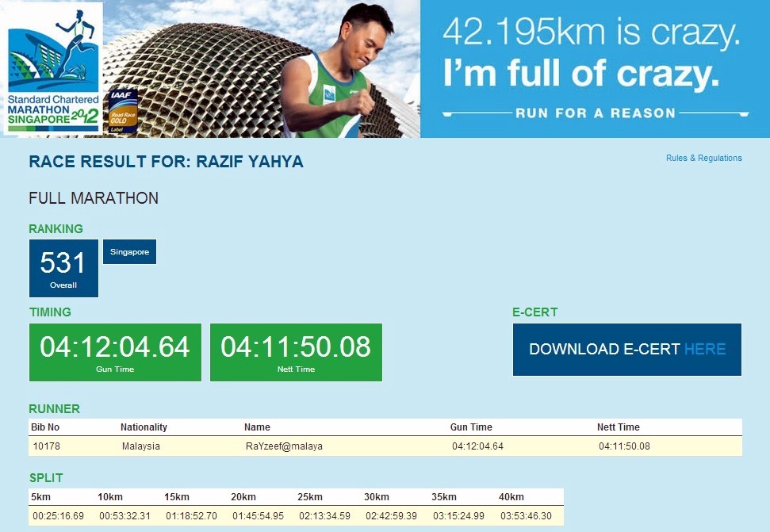The image size is (770, 532).
Task: Click the "5km" split column header
Action: pyautogui.click(x=40, y=496)
